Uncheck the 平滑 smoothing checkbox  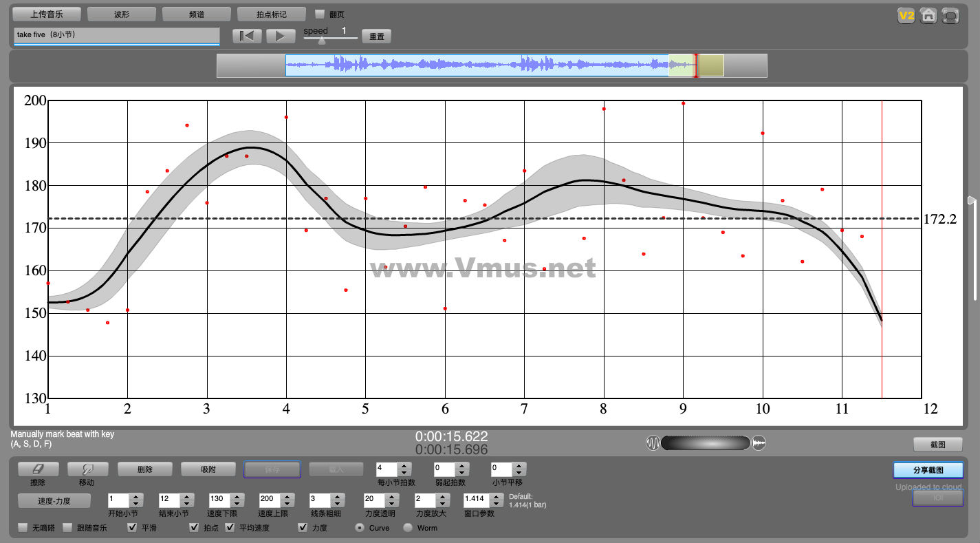click(132, 528)
